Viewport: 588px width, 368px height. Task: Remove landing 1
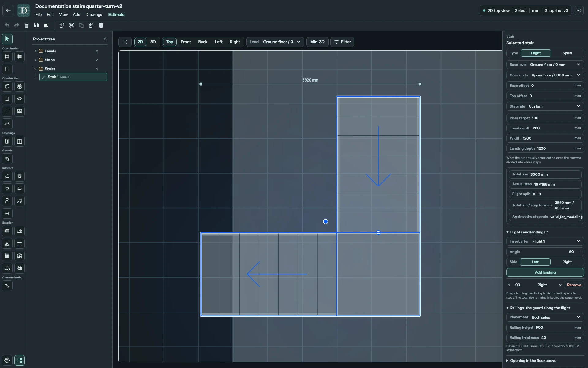(574, 285)
